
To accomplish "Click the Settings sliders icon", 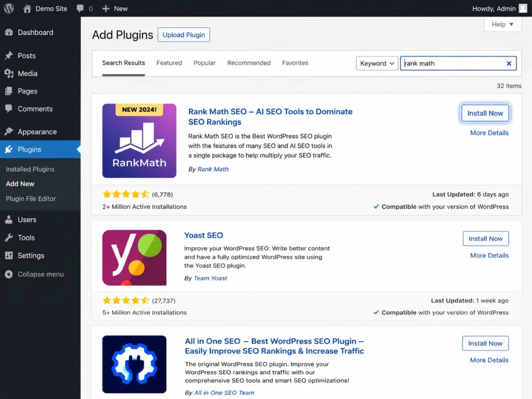I will pyautogui.click(x=9, y=256).
